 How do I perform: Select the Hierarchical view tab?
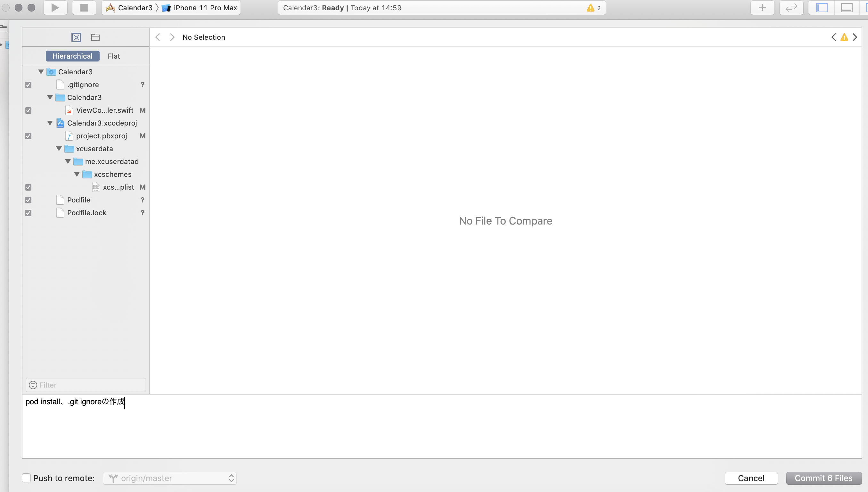click(72, 56)
